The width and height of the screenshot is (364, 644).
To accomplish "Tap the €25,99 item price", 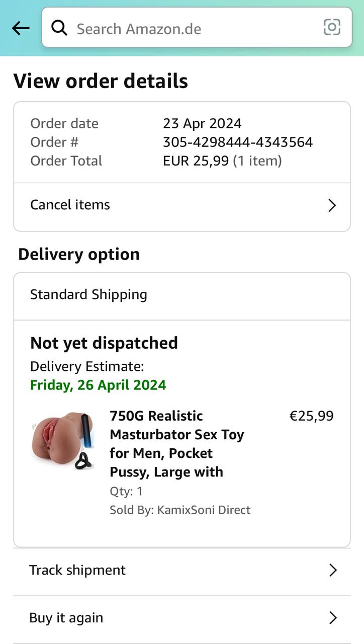I will tap(311, 416).
